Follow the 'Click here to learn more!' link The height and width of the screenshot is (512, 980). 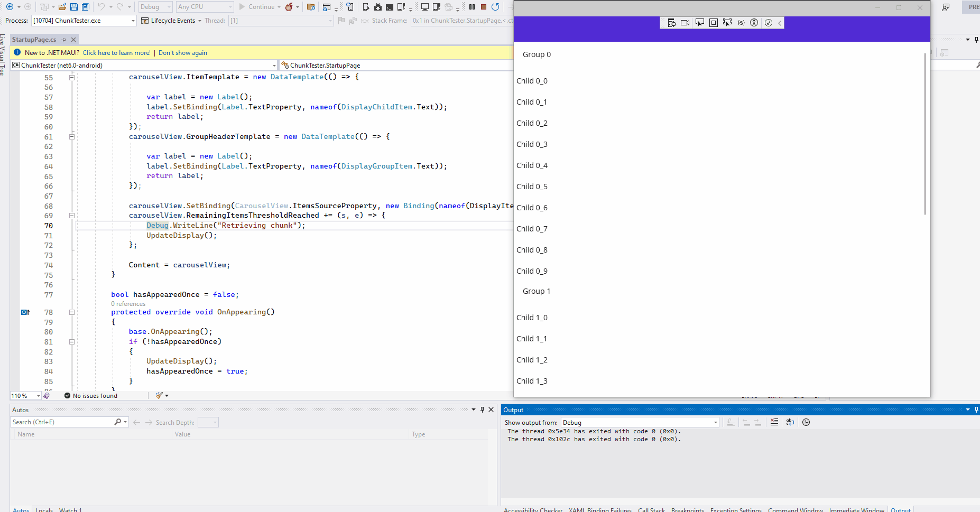coord(116,52)
